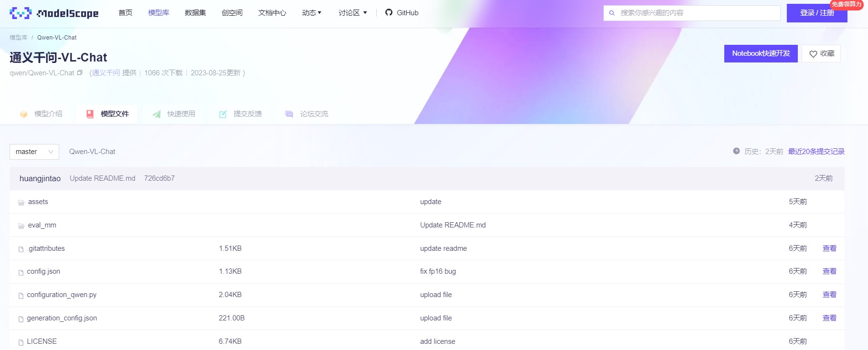Image resolution: width=868 pixels, height=350 pixels.
Task: Click the history clock icon
Action: point(736,151)
